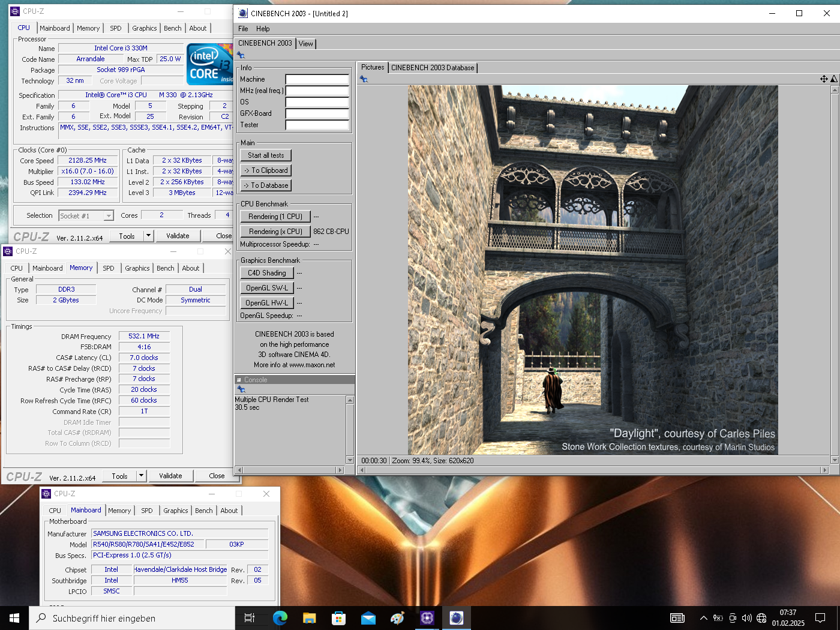Run the Rendering (x CPU) benchmark
Viewport: 840px width, 630px height.
tap(275, 232)
